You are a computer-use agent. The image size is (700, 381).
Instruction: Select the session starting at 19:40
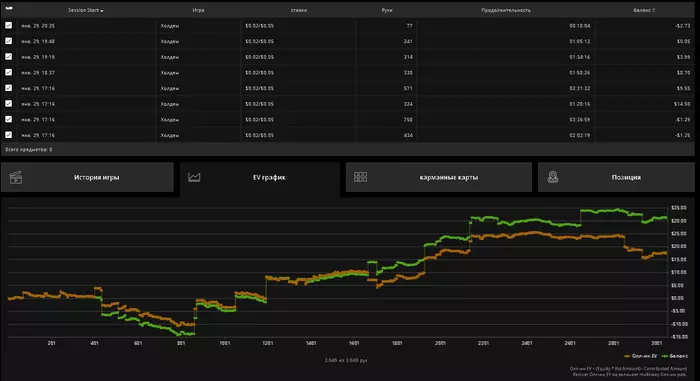(38, 42)
